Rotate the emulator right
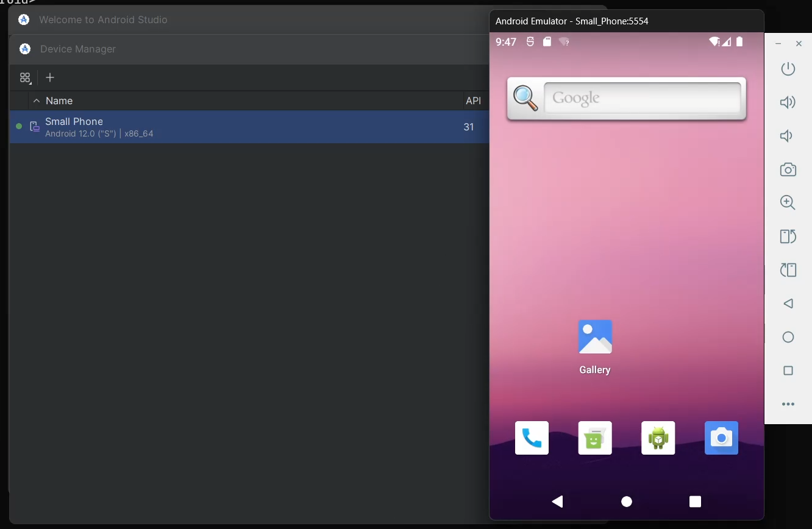This screenshot has height=529, width=812. [x=788, y=269]
